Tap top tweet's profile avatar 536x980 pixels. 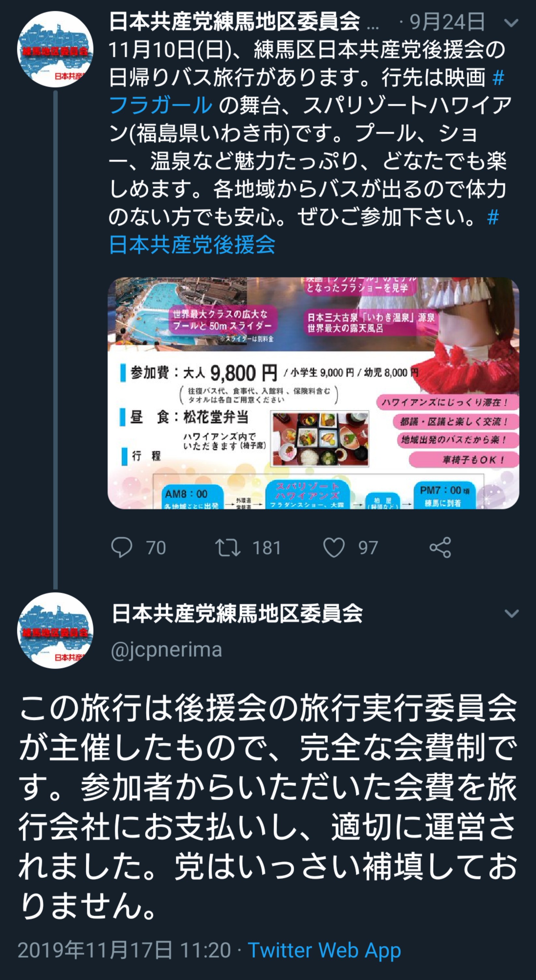tap(55, 49)
